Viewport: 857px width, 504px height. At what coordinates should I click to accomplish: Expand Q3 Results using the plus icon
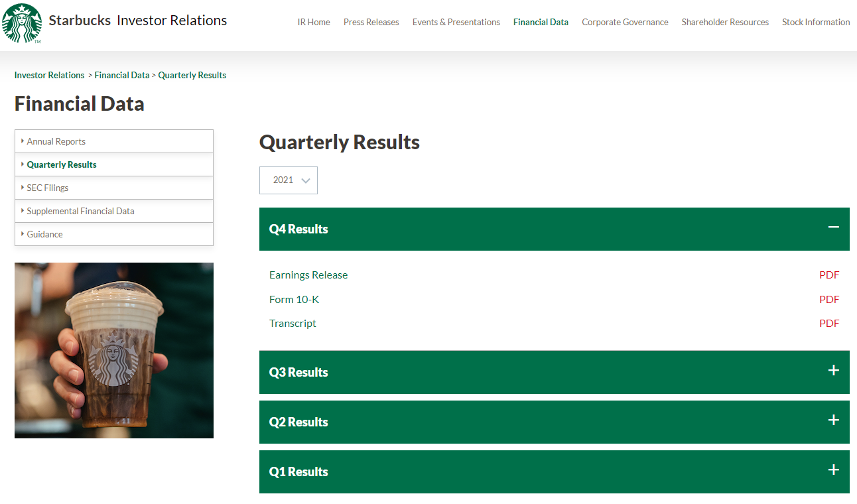click(x=834, y=370)
